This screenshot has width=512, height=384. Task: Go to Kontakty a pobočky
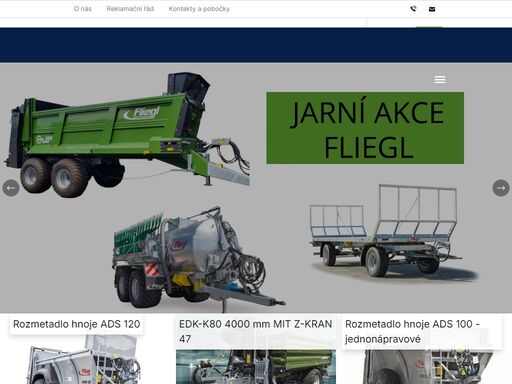click(x=199, y=9)
